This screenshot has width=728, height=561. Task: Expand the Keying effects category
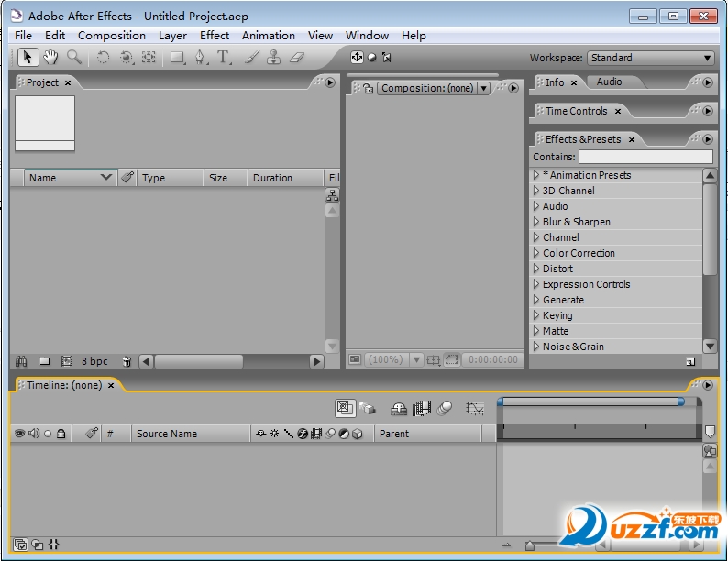[536, 315]
